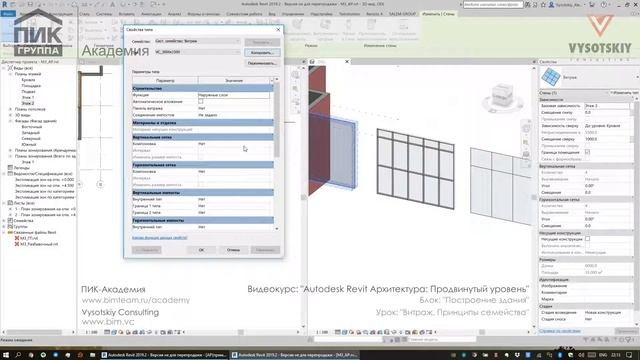Viewport: 640px width, 360px height.
Task: Click the Windows taskbar search icon
Action: coord(18,355)
